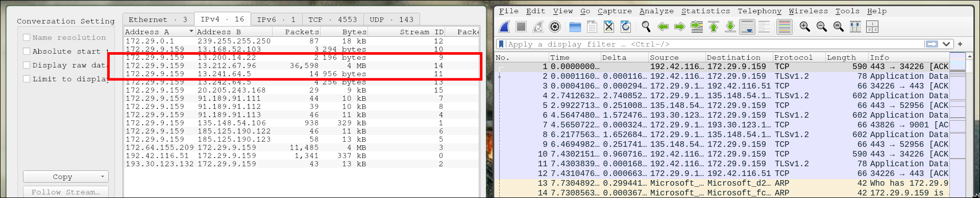
Task: Open the Edit menu
Action: [x=535, y=11]
